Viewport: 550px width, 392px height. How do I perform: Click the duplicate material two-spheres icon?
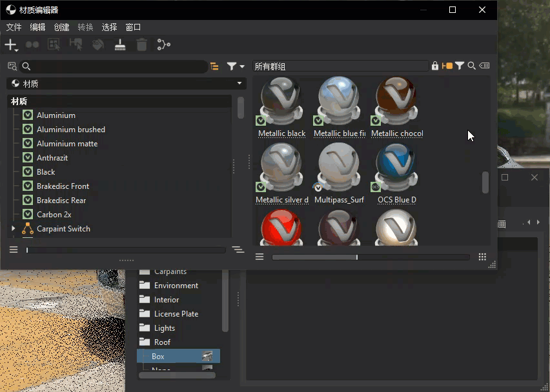32,45
